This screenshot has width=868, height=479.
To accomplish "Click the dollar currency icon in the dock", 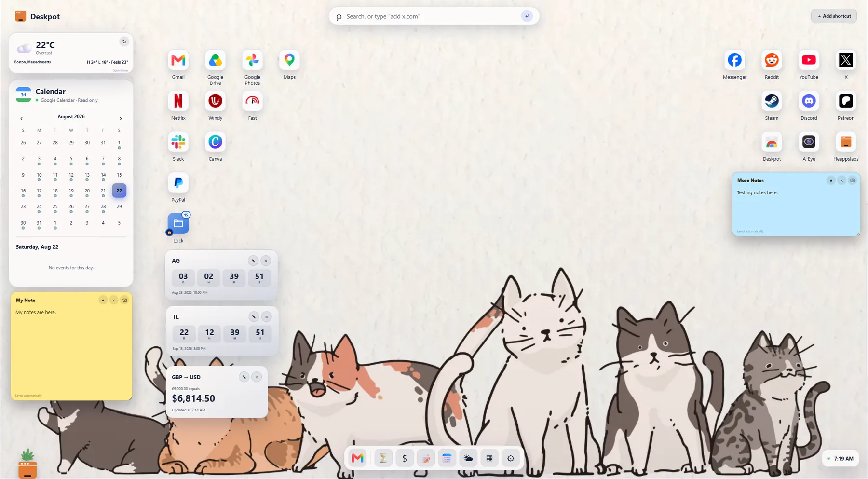I will (x=405, y=458).
